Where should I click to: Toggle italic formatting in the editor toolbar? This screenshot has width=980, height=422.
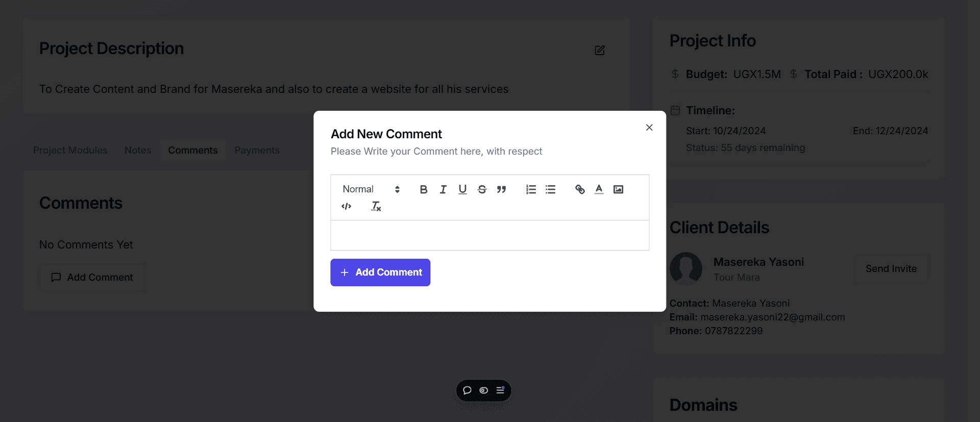pos(443,189)
